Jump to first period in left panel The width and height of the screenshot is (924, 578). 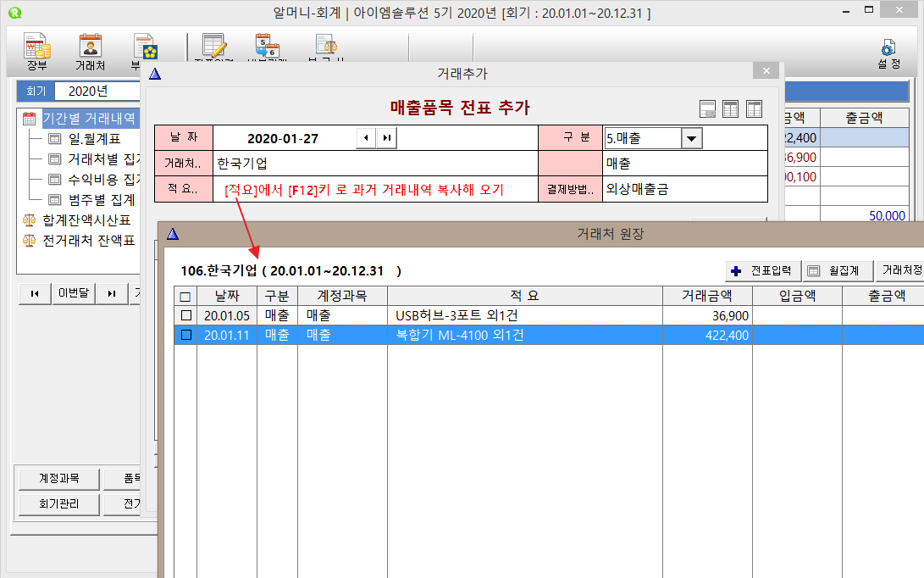pyautogui.click(x=35, y=293)
